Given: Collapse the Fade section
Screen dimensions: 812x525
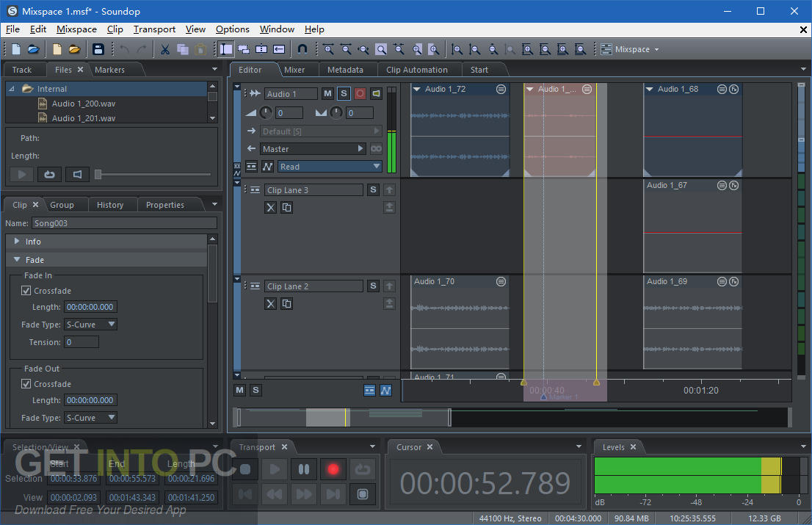Looking at the screenshot, I should tap(17, 259).
